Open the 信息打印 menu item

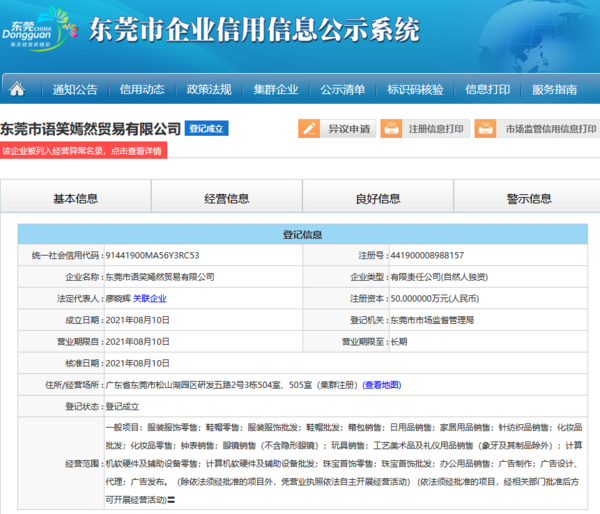[x=488, y=90]
